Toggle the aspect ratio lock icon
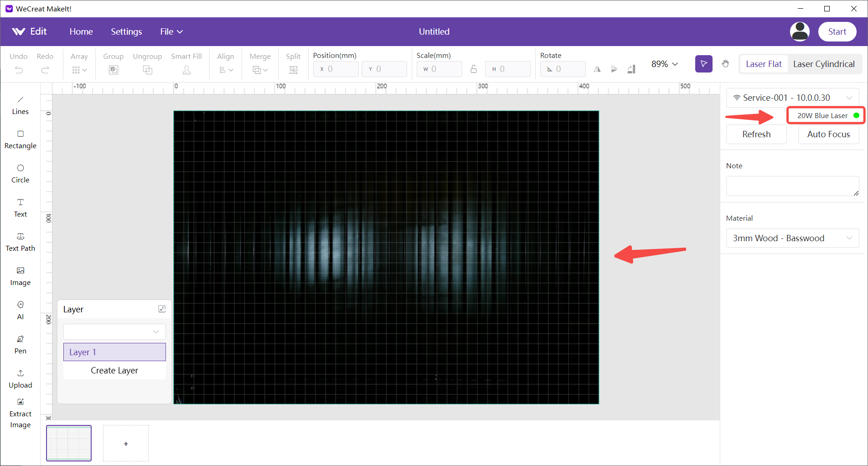868x466 pixels. click(x=474, y=69)
